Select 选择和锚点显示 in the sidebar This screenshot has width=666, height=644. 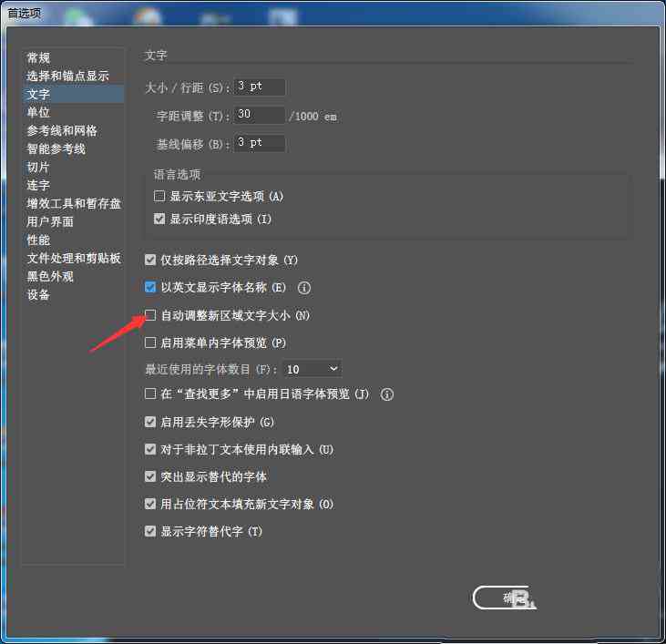click(x=68, y=76)
